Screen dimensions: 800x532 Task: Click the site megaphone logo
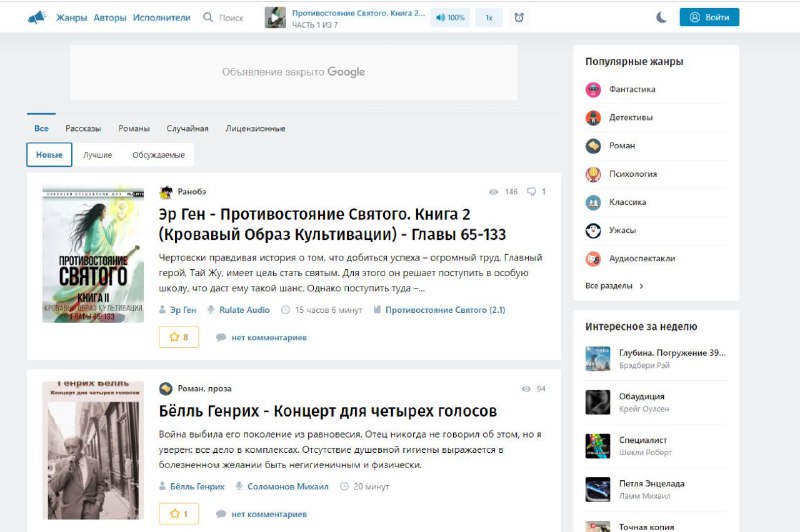36,17
